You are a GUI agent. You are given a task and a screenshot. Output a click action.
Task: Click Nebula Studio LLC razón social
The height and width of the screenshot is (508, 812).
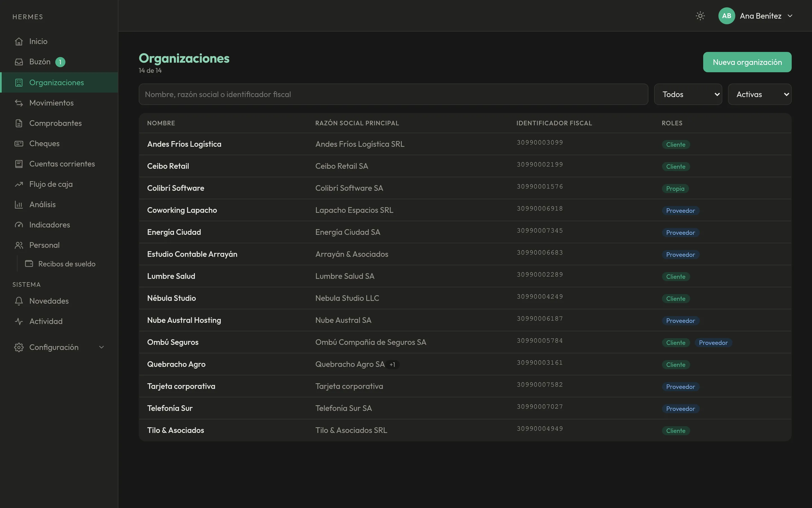[x=347, y=298]
